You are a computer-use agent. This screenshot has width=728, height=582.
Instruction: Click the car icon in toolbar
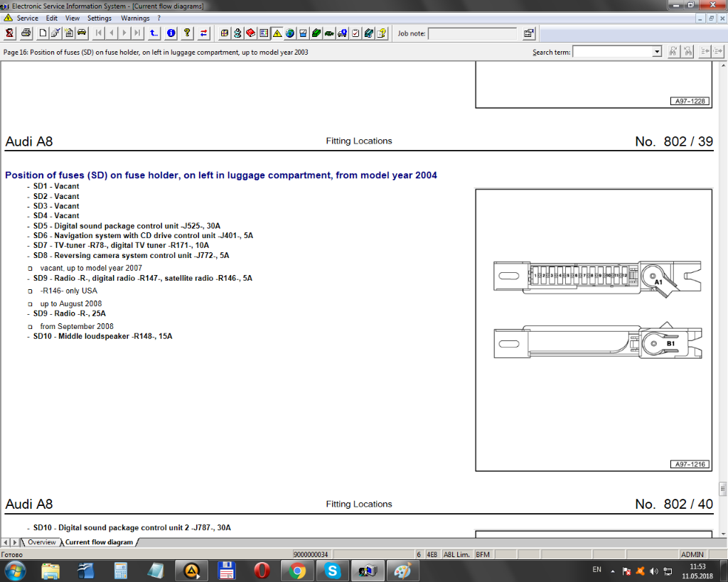coord(82,33)
